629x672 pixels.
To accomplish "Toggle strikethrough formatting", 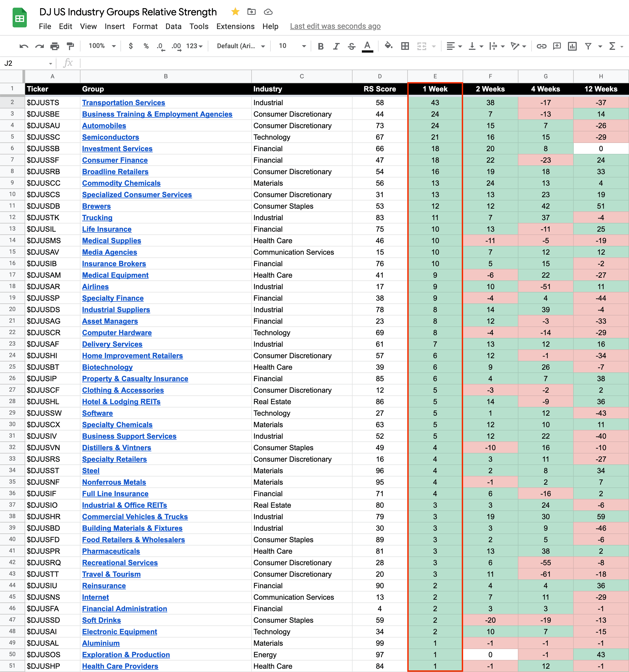I will point(352,46).
